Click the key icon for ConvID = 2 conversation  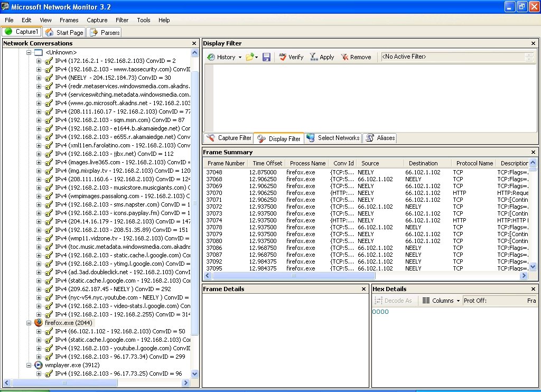pos(49,61)
